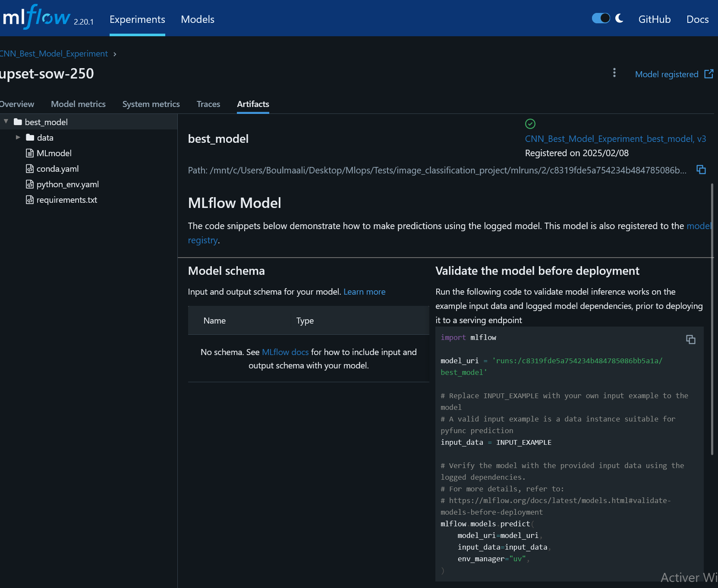Image resolution: width=718 pixels, height=588 pixels.
Task: Click the artifact path text
Action: (437, 170)
